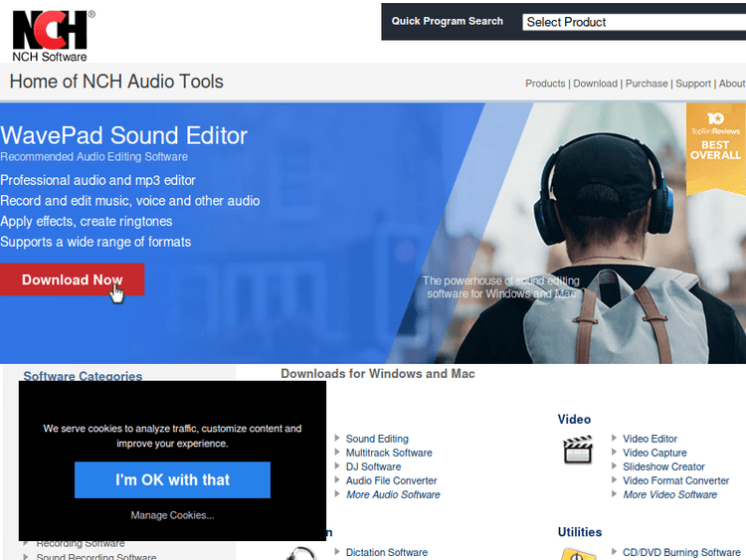
Task: Click the arrow bullet beside CD/DVD Burning Software
Action: tap(614, 552)
